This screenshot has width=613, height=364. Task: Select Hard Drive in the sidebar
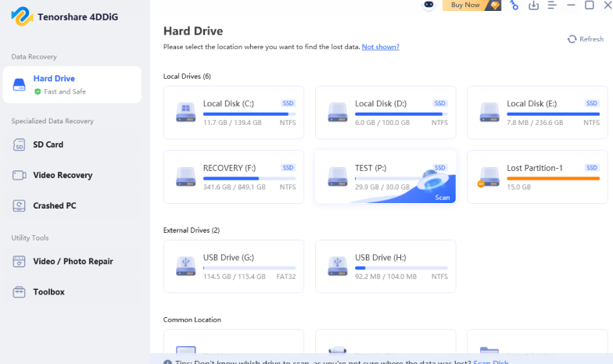[72, 84]
